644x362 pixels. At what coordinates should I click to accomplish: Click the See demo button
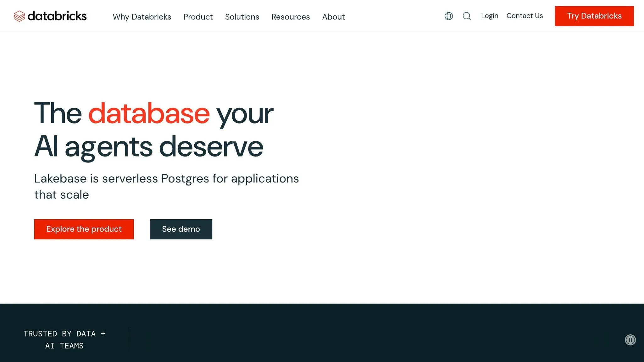coord(181,229)
